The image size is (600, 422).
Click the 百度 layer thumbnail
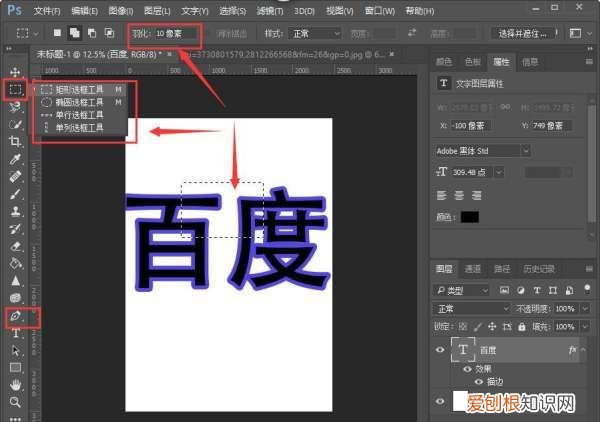[463, 349]
